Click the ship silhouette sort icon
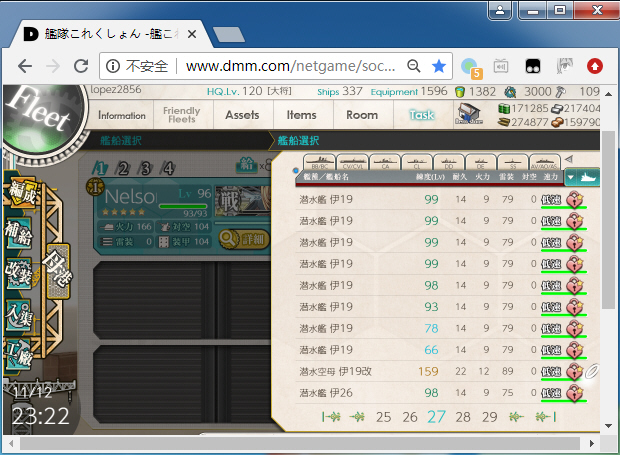The width and height of the screenshot is (620, 455). tap(588, 177)
